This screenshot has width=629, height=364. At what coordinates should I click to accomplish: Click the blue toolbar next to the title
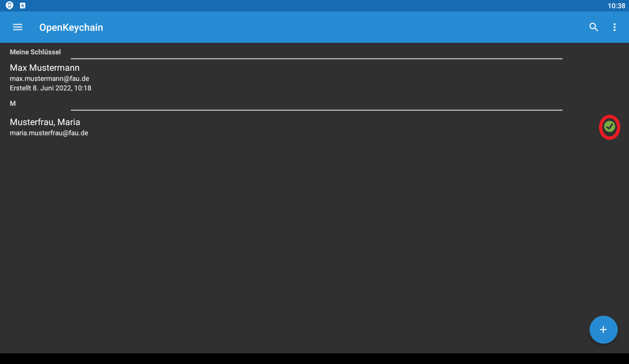(334, 27)
